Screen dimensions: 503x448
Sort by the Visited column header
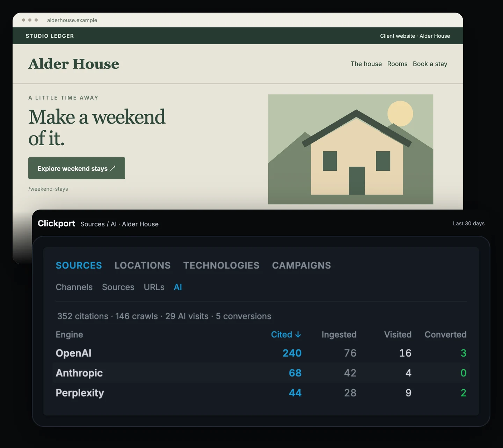398,335
